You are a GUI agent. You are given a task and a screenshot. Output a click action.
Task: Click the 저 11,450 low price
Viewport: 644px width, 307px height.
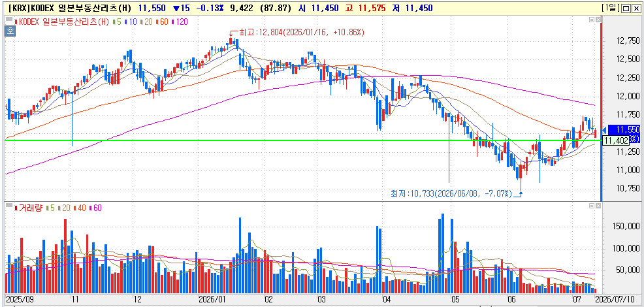pos(412,8)
